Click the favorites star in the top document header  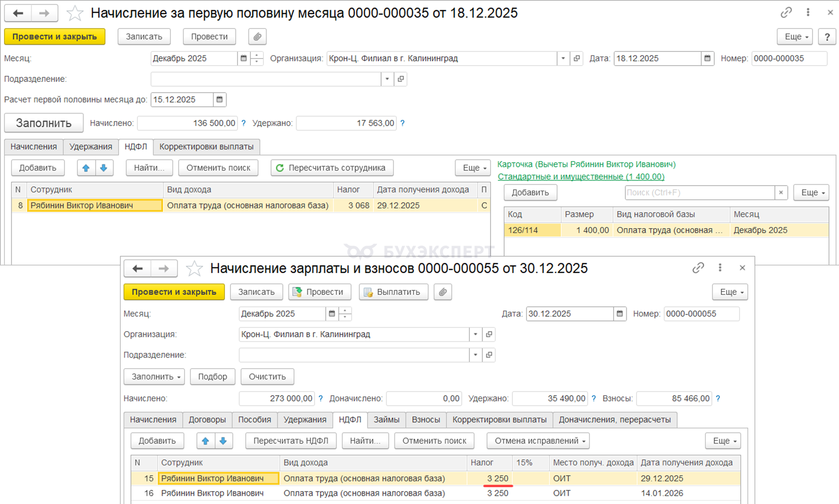tap(75, 13)
